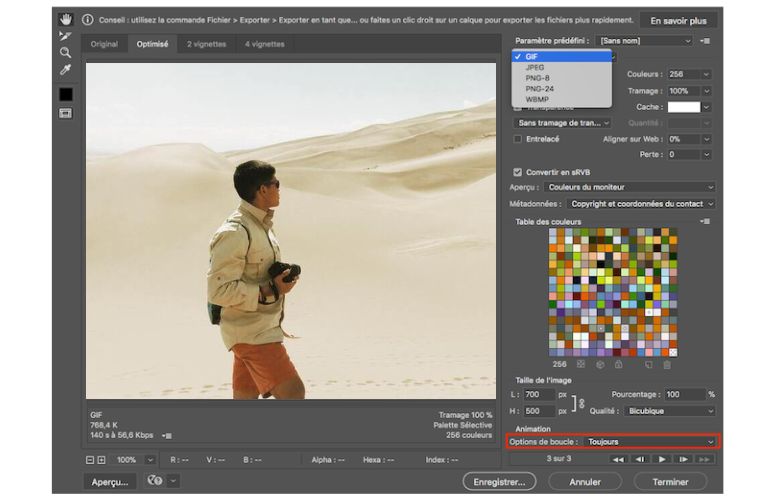Open Aperçu Couleurs du moniteur dropdown
This screenshot has height=500, width=775.
tap(630, 187)
